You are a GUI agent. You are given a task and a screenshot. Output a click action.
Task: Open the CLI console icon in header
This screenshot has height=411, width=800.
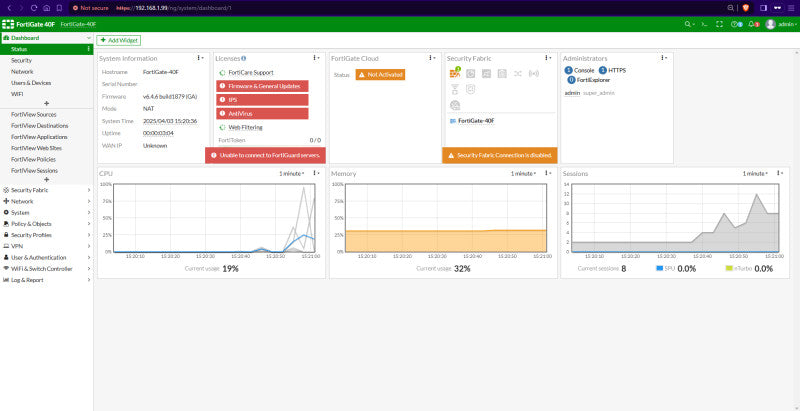[x=704, y=24]
